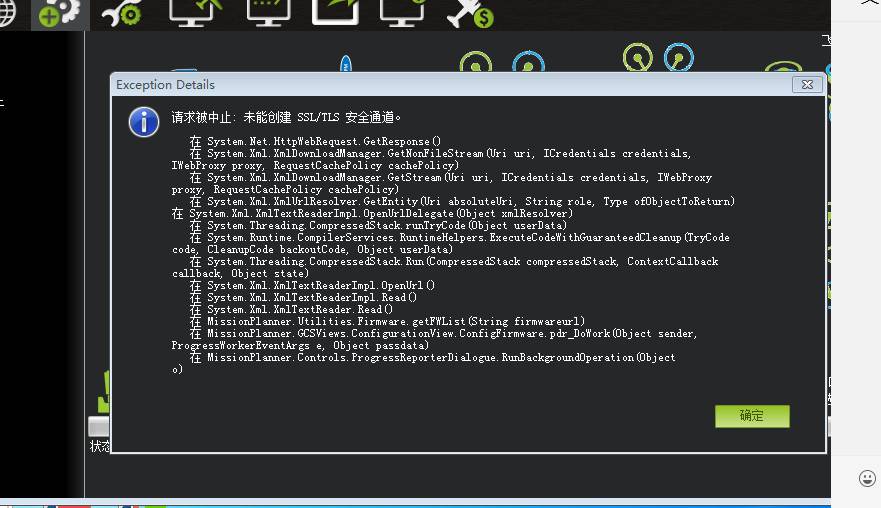Click the square frame with green arrow icon
This screenshot has width=881, height=508.
(x=335, y=12)
